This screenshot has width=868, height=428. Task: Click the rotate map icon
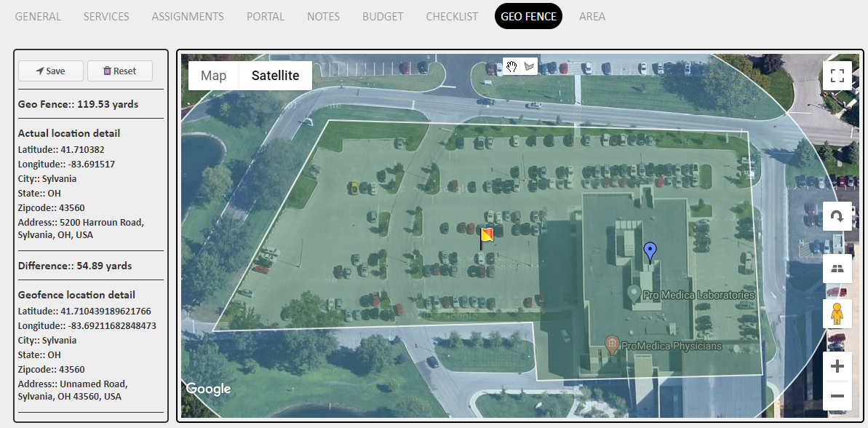(x=837, y=215)
